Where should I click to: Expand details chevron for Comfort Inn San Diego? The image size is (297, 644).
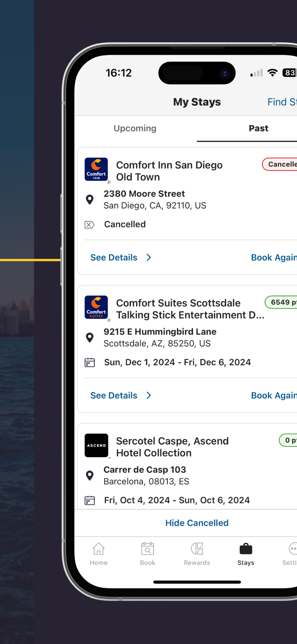(149, 258)
